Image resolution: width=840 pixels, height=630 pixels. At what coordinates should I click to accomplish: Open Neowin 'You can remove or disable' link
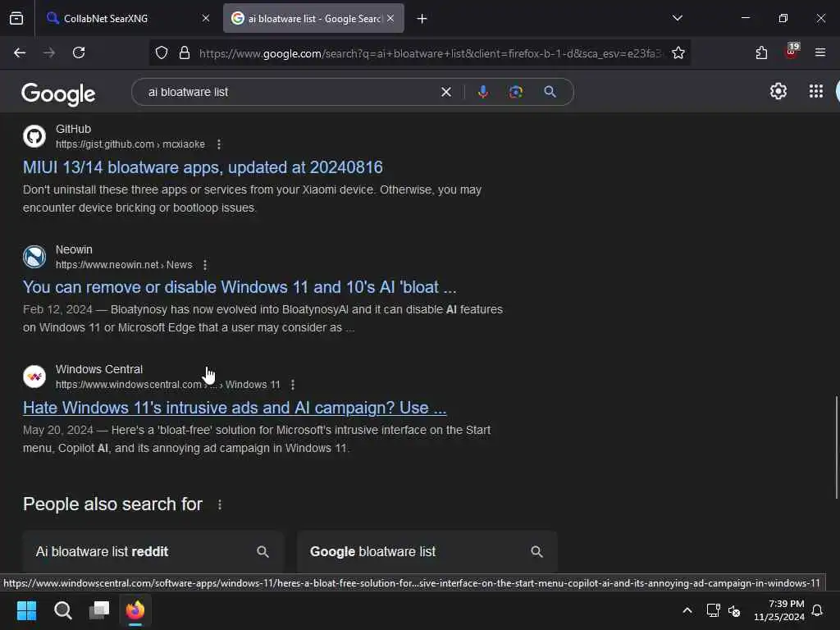click(x=240, y=287)
